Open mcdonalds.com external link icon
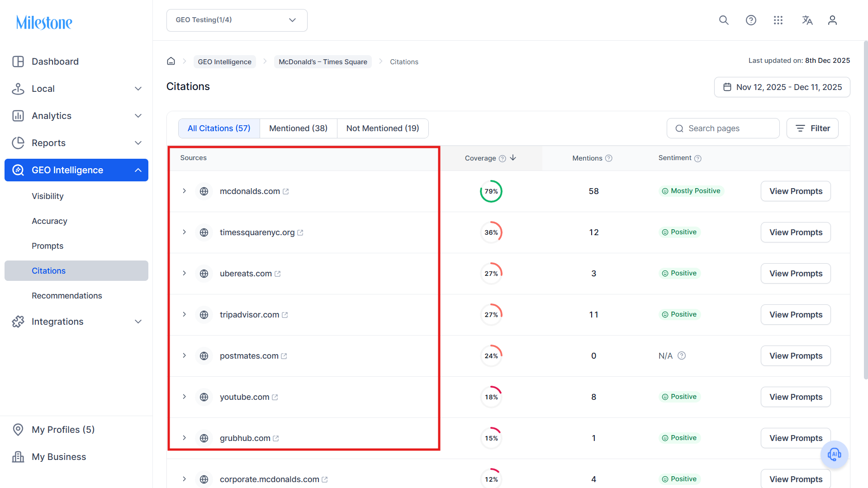 [x=286, y=192]
